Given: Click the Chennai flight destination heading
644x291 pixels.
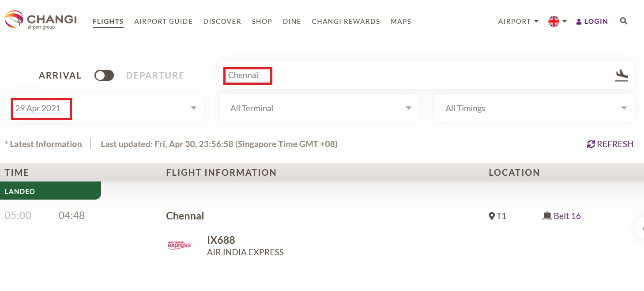Looking at the screenshot, I should click(x=185, y=216).
